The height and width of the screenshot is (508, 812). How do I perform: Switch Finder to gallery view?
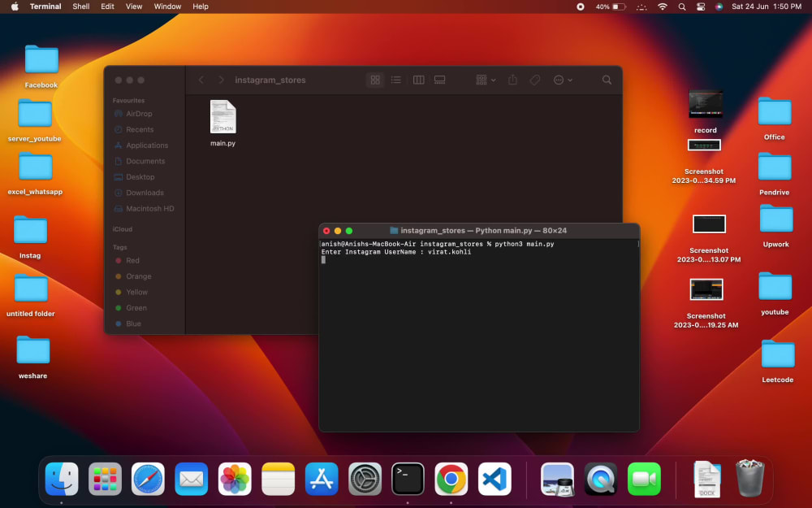coord(439,80)
